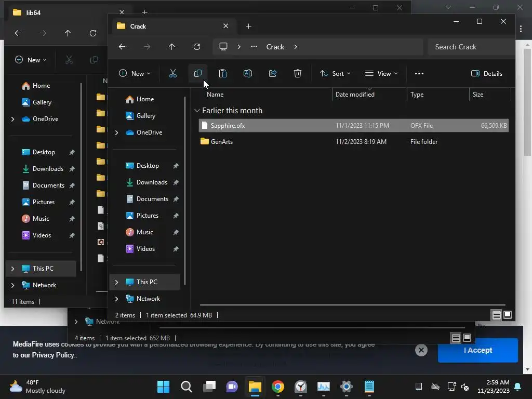
Task: Open New dropdown in lib64 window
Action: pyautogui.click(x=31, y=60)
